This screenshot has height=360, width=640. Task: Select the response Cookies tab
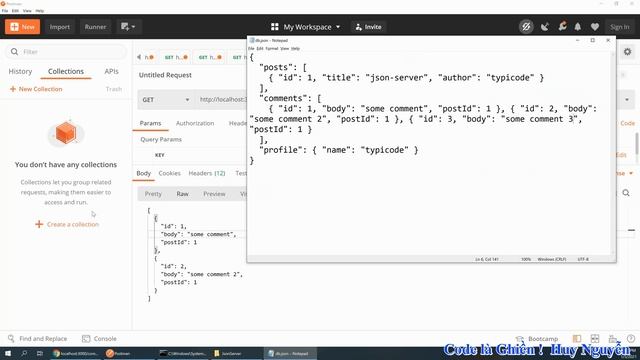[169, 173]
